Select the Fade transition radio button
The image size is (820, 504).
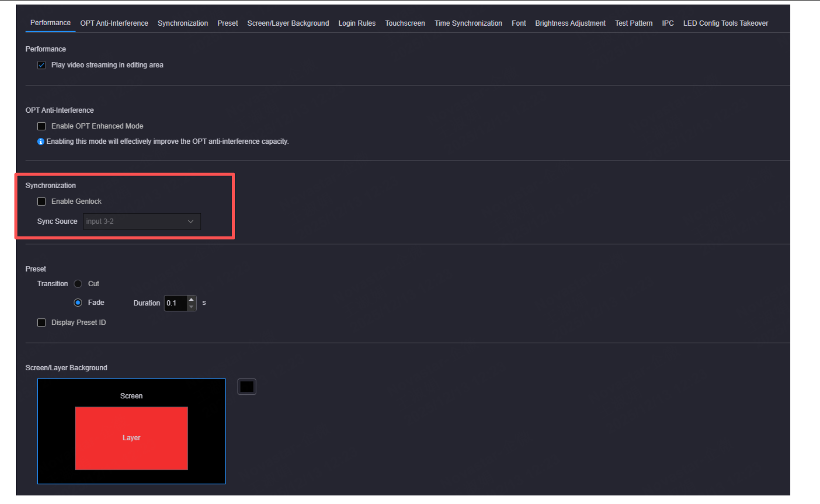click(78, 302)
